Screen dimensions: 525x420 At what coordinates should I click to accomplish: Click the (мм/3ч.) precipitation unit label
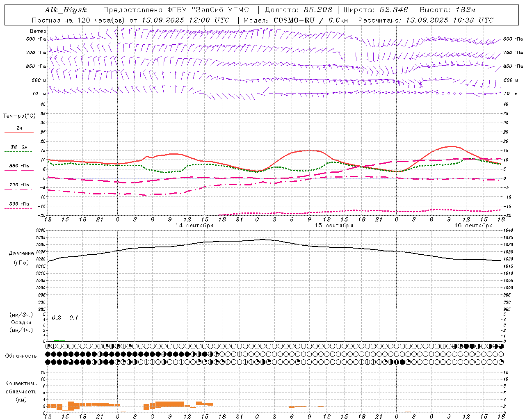pyautogui.click(x=21, y=315)
